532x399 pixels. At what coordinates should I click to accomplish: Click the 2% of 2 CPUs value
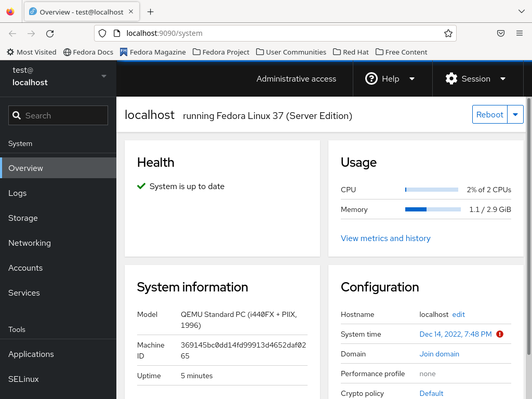489,190
